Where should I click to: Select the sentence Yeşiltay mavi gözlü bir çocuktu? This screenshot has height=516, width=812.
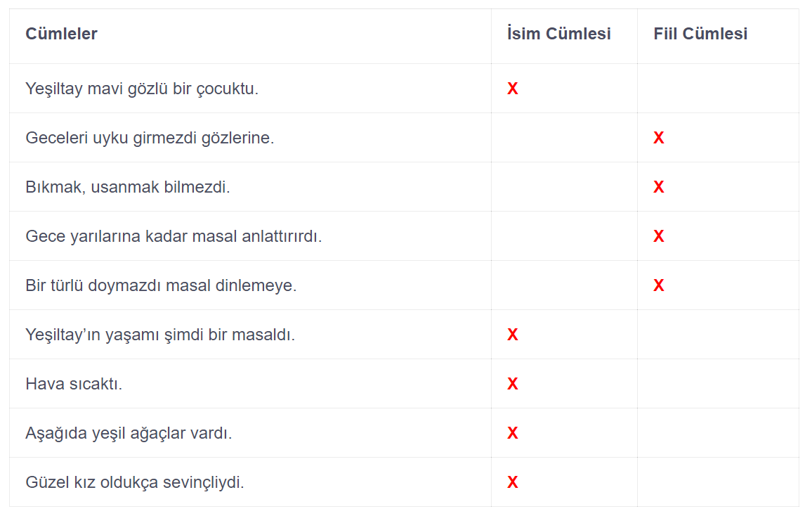coord(142,89)
